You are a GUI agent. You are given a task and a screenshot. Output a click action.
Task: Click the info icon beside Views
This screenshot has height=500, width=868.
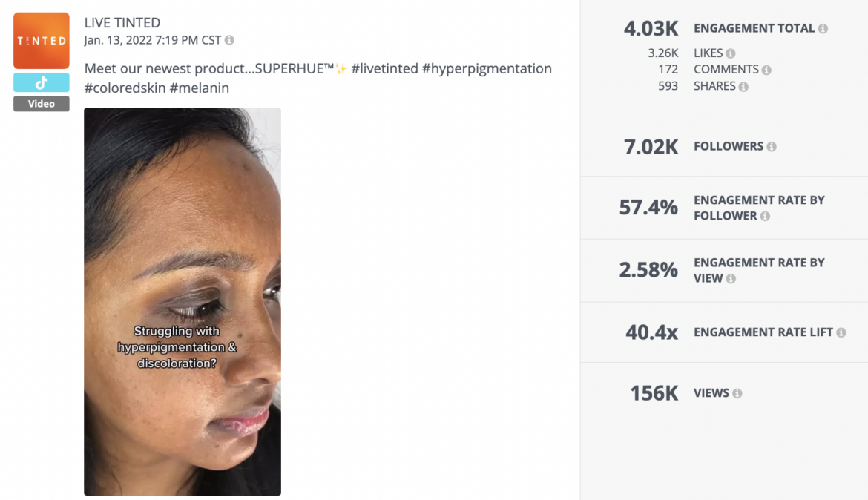point(736,393)
